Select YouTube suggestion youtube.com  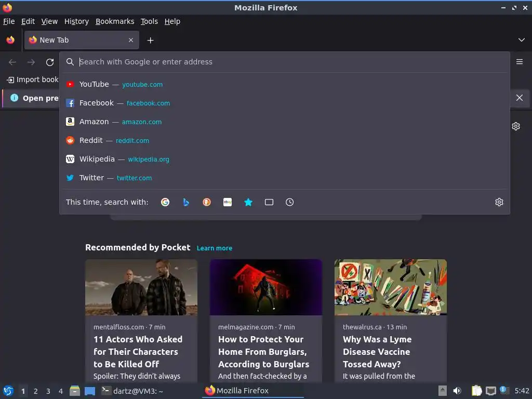pos(285,84)
